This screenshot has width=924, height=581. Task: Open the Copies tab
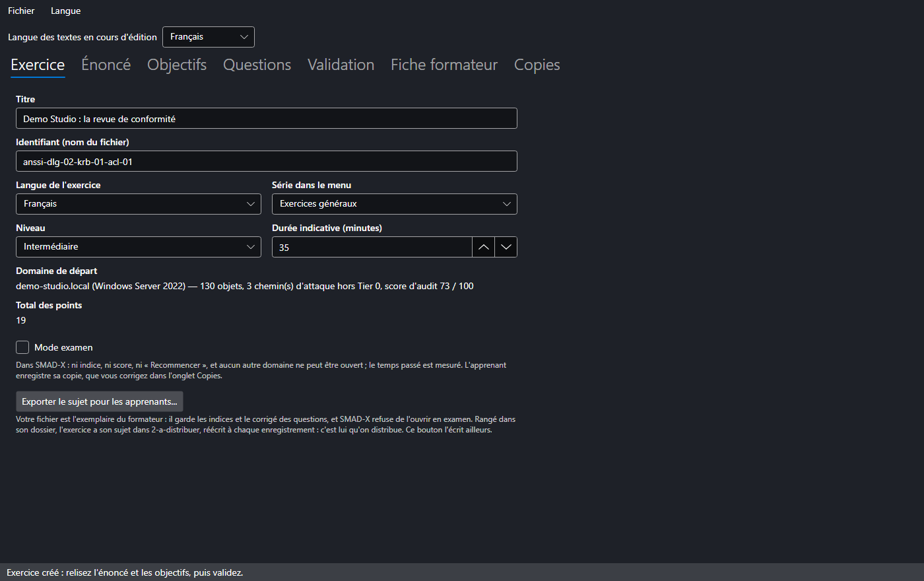pyautogui.click(x=537, y=65)
